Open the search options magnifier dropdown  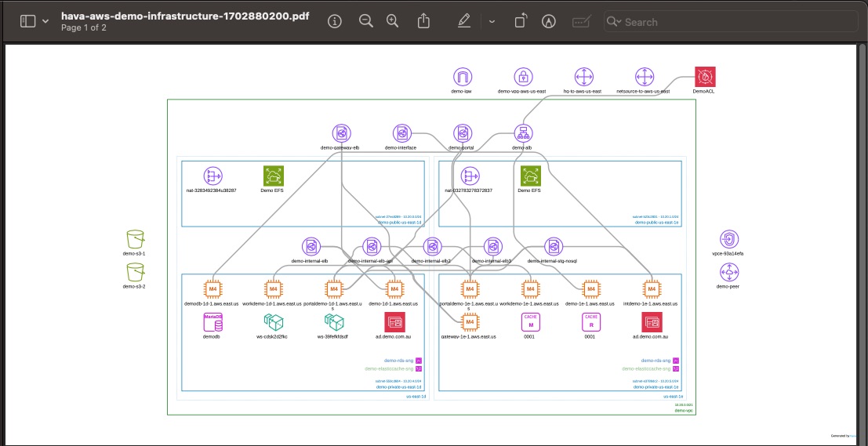click(x=615, y=22)
